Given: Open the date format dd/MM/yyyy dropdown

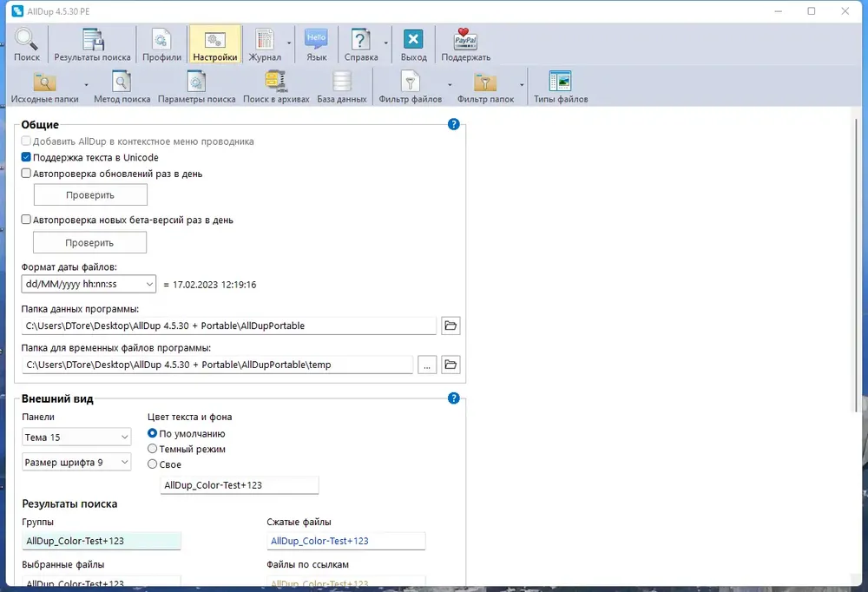Looking at the screenshot, I should pos(89,284).
